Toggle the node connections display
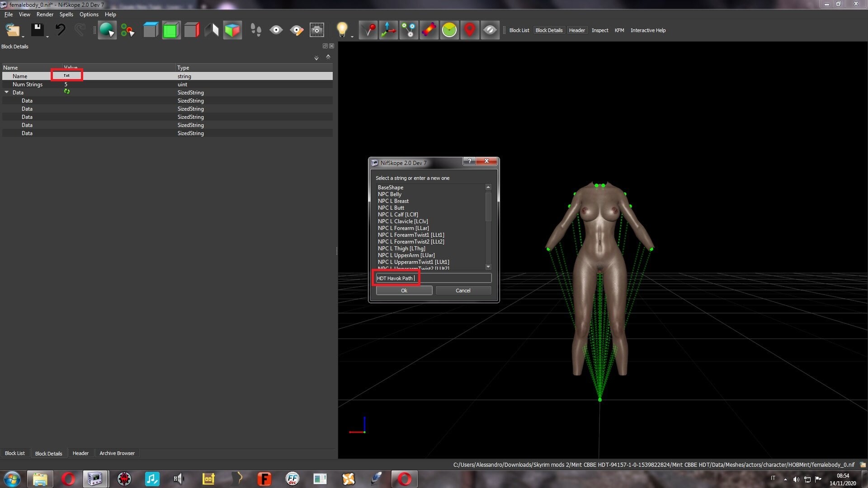 (x=409, y=30)
